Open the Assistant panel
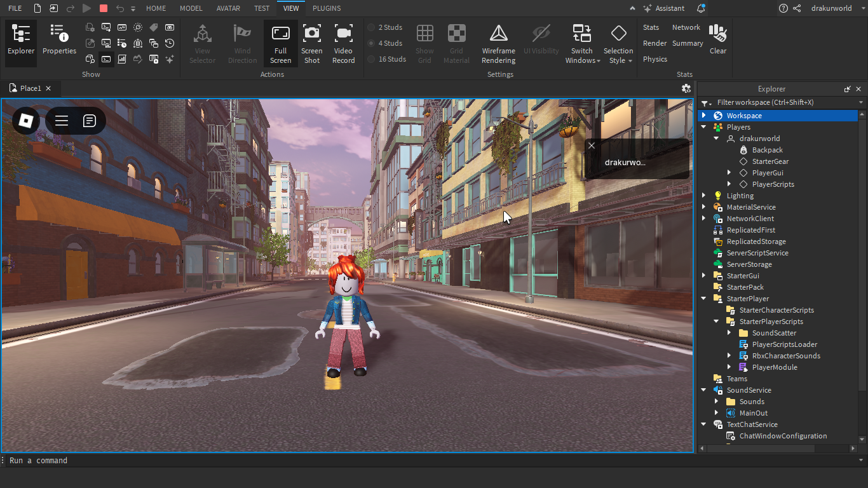868x488 pixels. [x=663, y=8]
